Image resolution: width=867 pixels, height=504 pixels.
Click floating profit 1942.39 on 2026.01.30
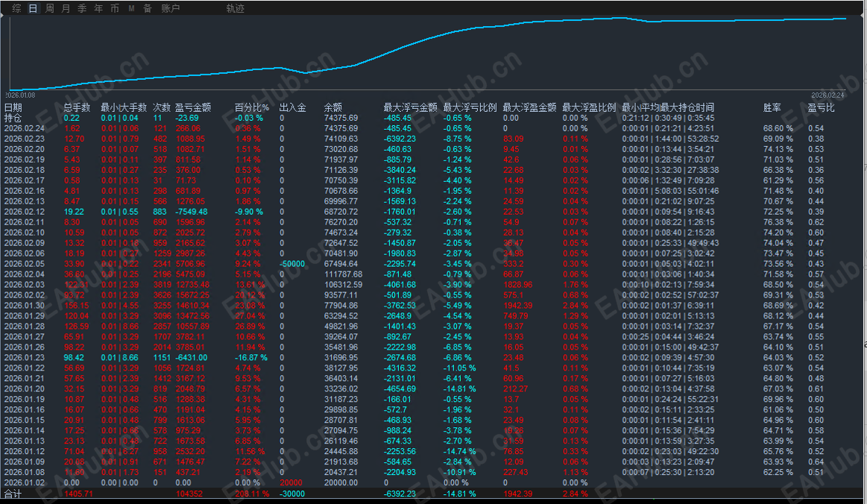[x=518, y=306]
